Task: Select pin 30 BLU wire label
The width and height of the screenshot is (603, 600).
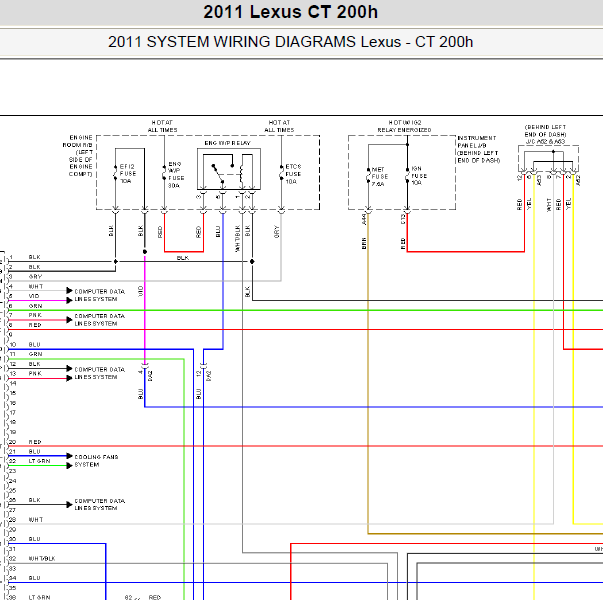Action: click(34, 539)
